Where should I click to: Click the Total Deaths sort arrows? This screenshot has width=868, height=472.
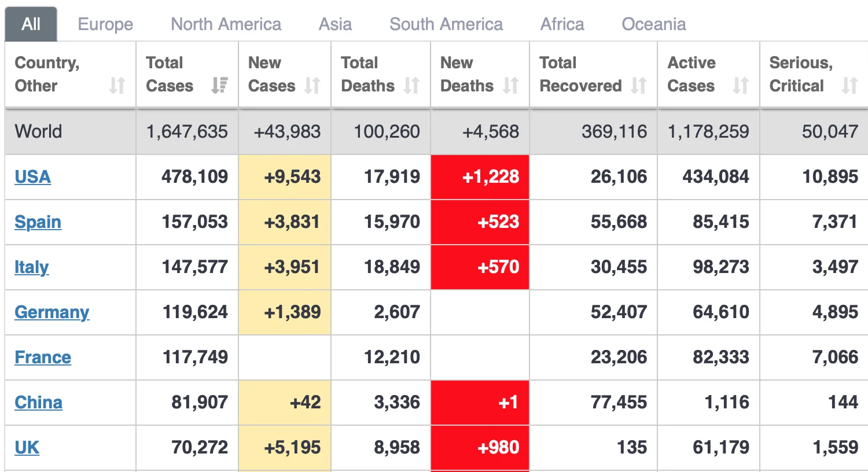411,86
